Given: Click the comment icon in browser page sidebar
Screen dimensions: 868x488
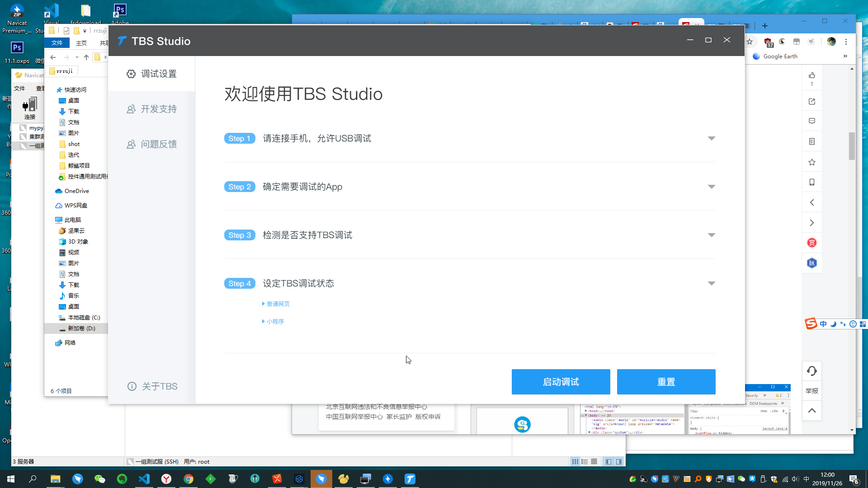Looking at the screenshot, I should pos(812,121).
